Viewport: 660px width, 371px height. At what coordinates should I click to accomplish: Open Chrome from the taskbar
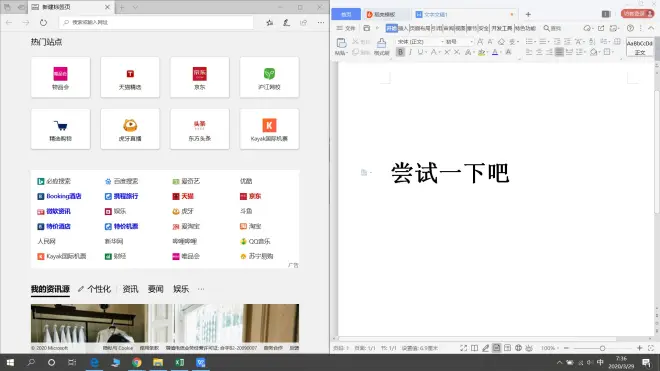click(136, 362)
